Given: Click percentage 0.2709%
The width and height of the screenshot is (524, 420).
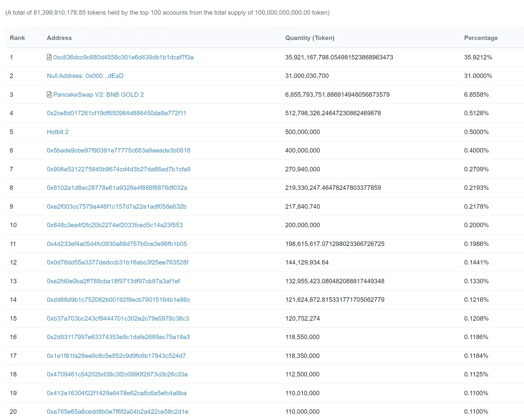Looking at the screenshot, I should (476, 169).
